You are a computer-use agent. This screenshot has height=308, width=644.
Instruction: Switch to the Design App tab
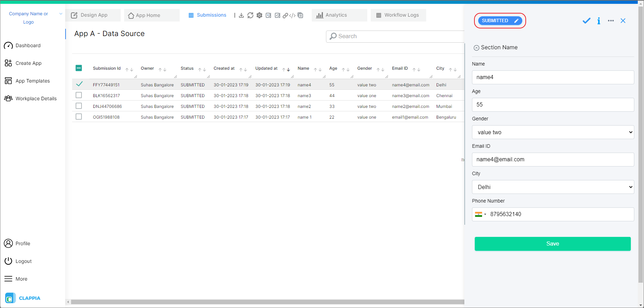(93, 15)
